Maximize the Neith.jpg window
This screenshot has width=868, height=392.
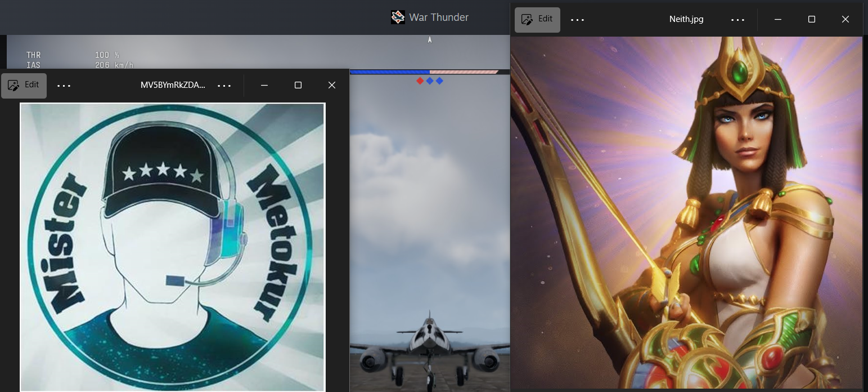(x=812, y=20)
